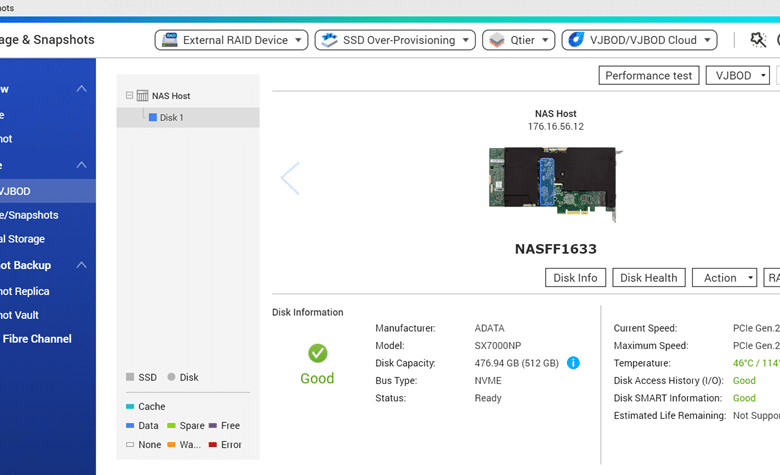Click the Disk legend circle
This screenshot has height=475, width=780.
click(x=172, y=377)
